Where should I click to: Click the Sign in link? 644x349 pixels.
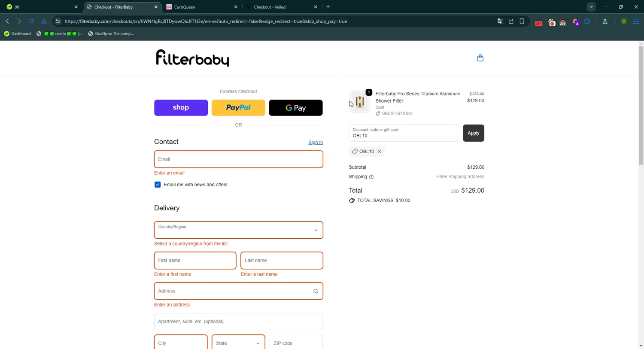pos(316,143)
